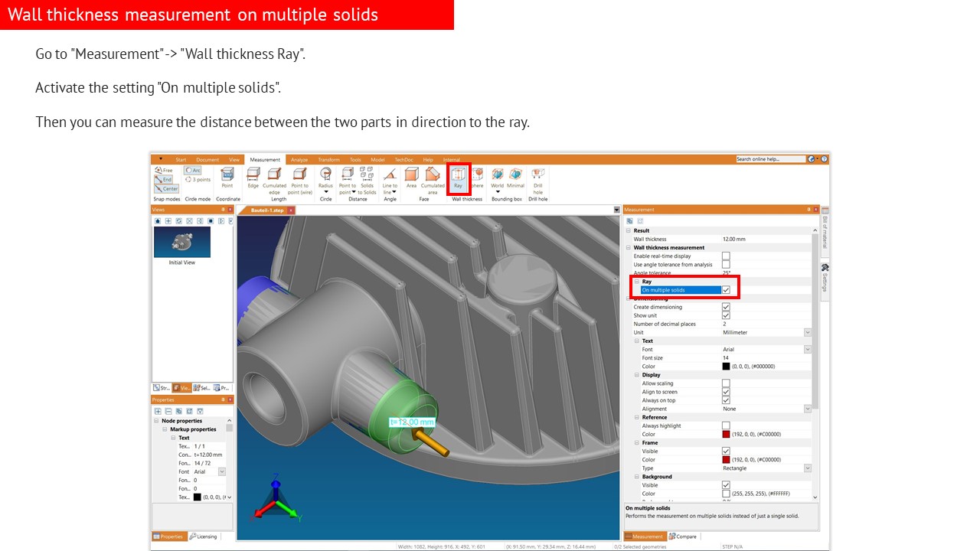This screenshot has height=551, width=980.
Task: Select the Line to line angle tool
Action: (390, 181)
